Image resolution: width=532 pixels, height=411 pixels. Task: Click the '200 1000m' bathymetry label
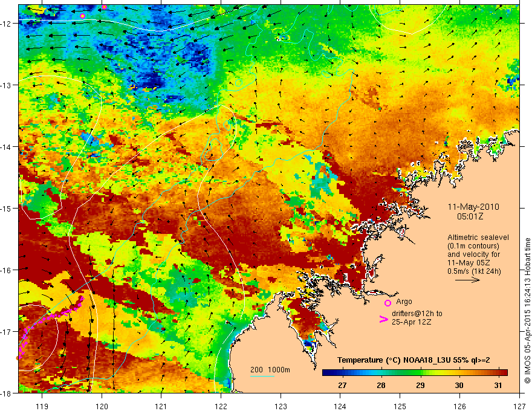pos(270,370)
